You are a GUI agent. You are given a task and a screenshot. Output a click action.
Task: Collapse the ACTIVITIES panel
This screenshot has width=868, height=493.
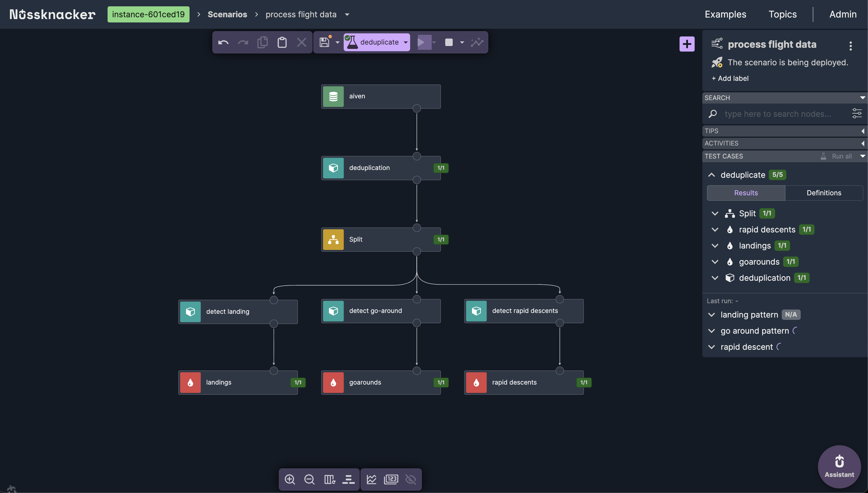[x=863, y=143]
